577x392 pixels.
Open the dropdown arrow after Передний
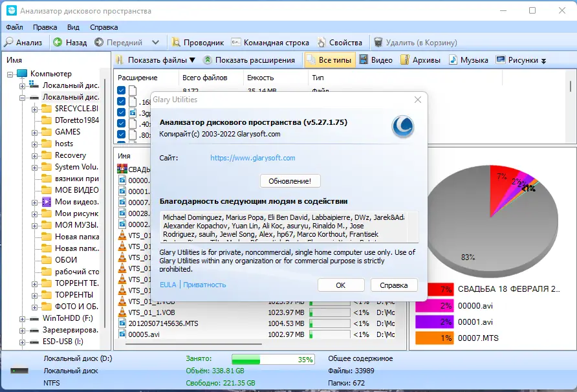(155, 42)
